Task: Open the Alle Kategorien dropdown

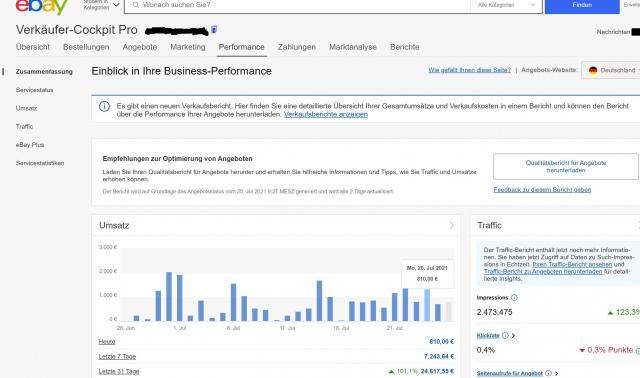Action: (x=507, y=5)
